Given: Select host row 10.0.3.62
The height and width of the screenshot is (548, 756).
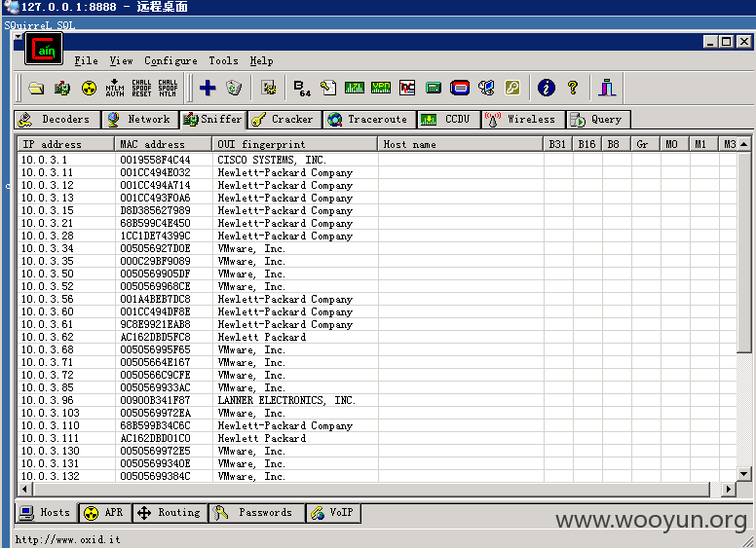Looking at the screenshot, I should point(377,337).
